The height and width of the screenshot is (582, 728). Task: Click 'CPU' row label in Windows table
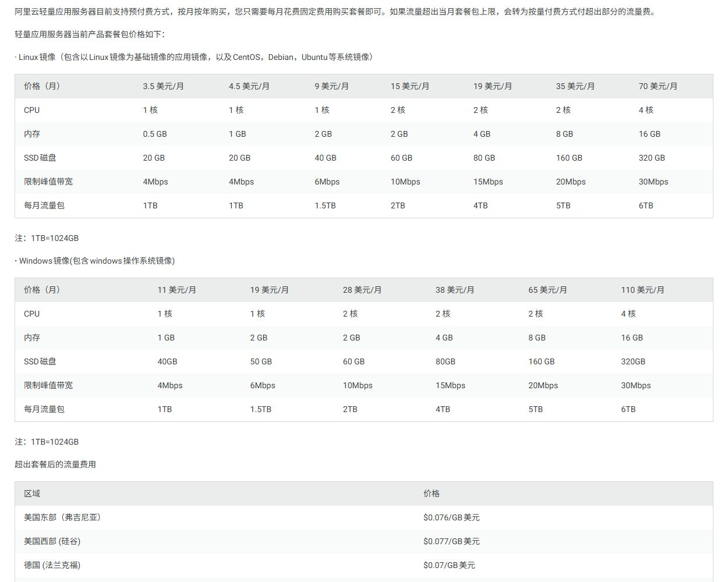[32, 314]
